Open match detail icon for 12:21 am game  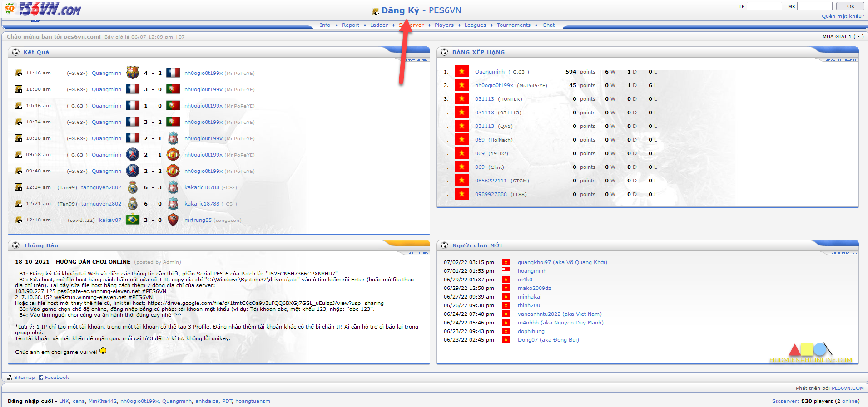[x=19, y=203]
